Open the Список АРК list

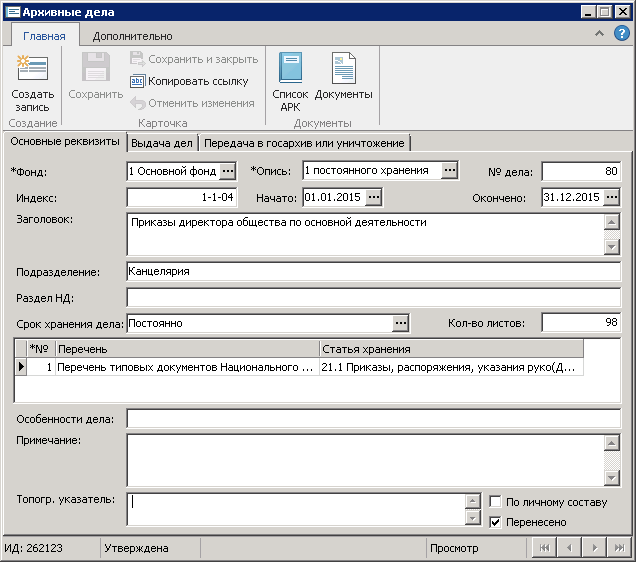(x=290, y=69)
